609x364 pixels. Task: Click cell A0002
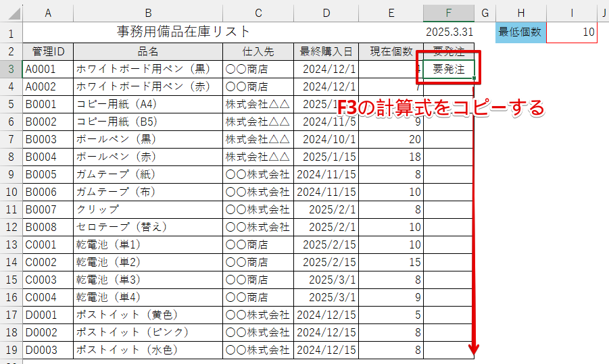(x=48, y=86)
